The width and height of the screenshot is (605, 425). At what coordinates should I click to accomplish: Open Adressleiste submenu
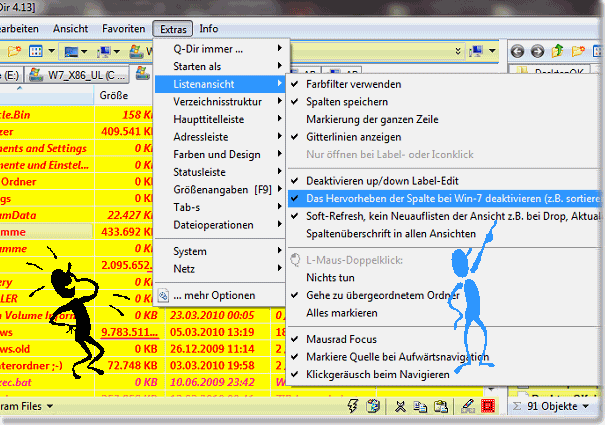click(x=220, y=137)
